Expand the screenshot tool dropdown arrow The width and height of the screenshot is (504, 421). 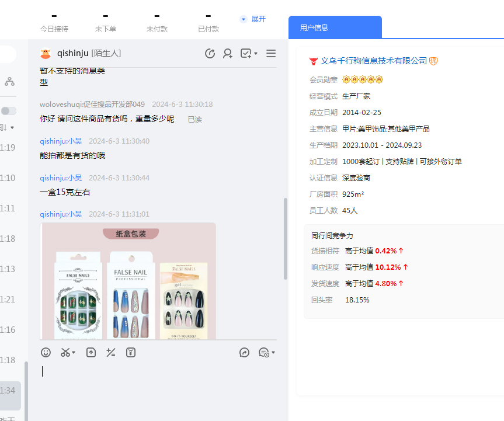[74, 353]
